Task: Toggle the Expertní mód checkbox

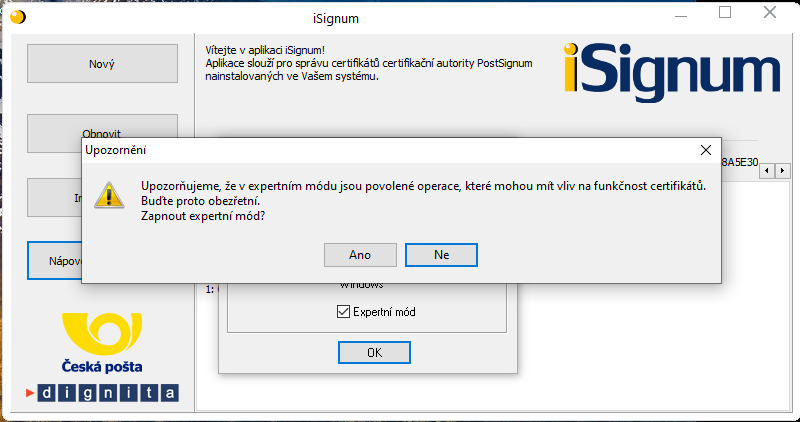Action: point(343,311)
